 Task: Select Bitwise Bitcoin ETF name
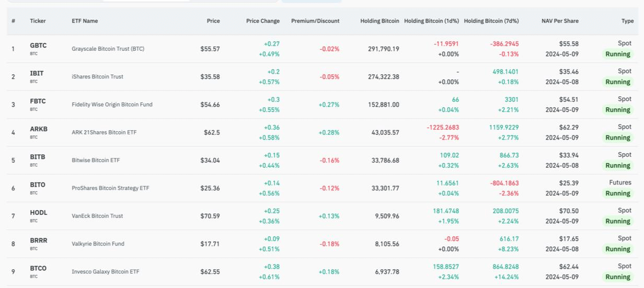click(x=96, y=160)
